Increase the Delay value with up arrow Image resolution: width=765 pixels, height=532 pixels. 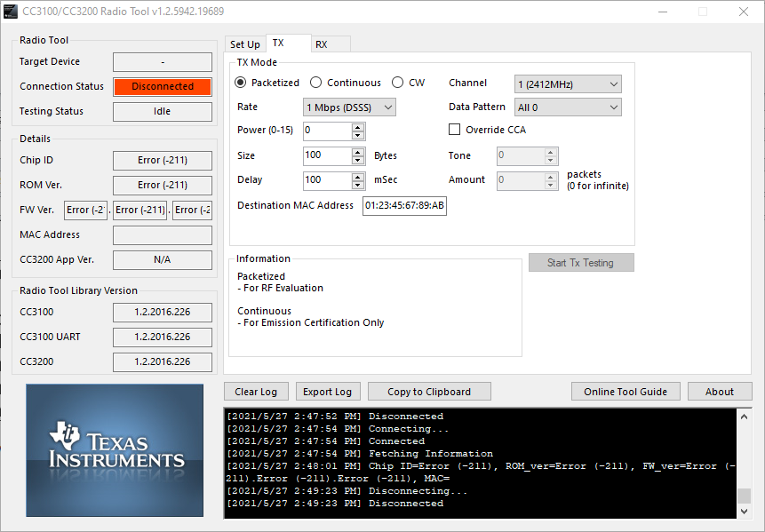357,176
